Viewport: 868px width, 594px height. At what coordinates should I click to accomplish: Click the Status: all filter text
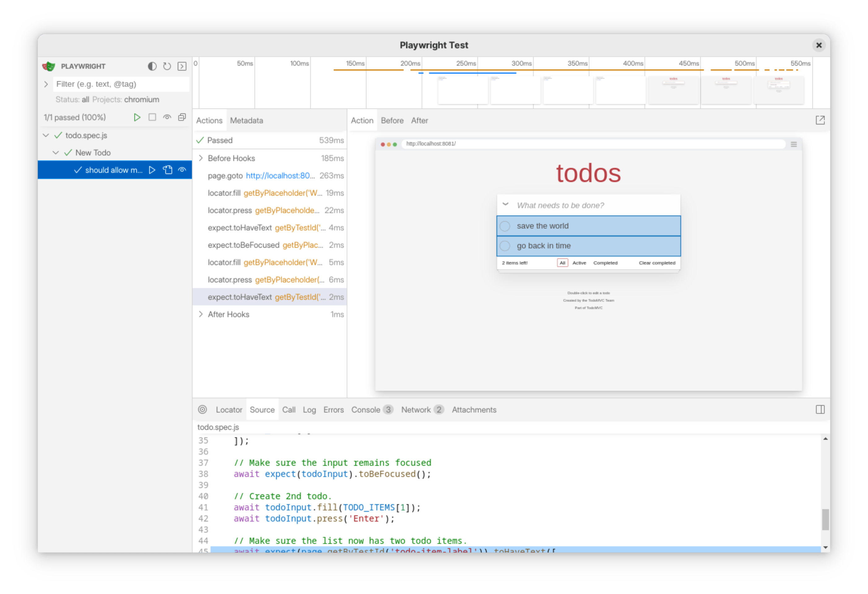[x=72, y=100]
